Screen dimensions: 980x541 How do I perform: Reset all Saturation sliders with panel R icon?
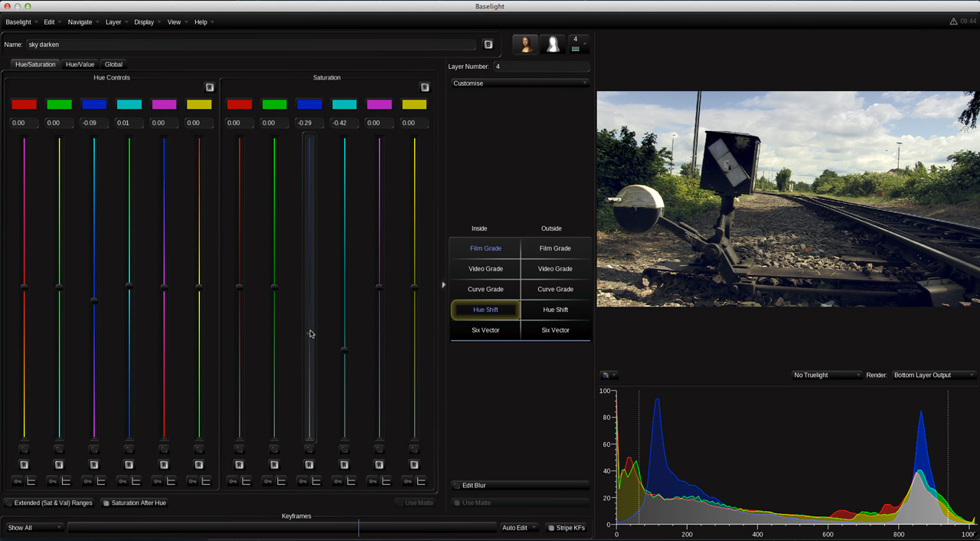425,87
